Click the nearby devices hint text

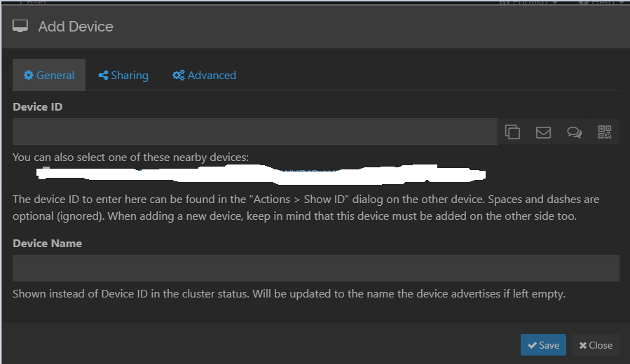[x=130, y=157]
